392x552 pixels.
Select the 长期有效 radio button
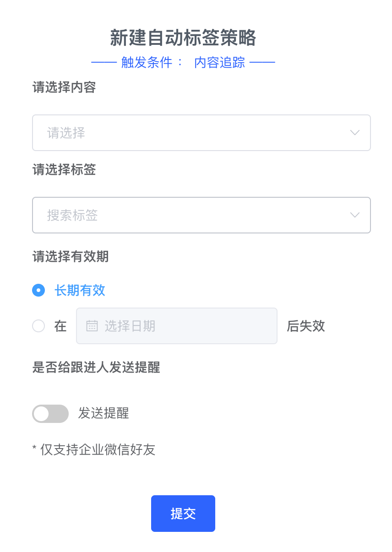(38, 290)
